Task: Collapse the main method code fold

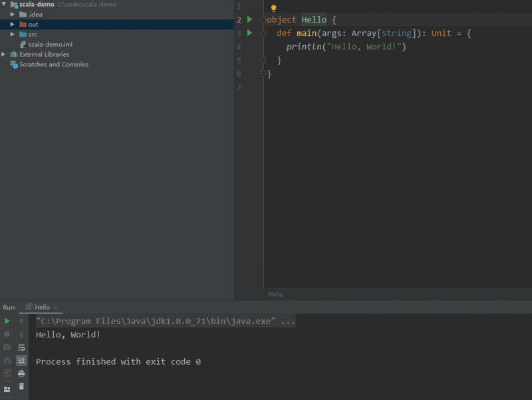Action: click(263, 33)
